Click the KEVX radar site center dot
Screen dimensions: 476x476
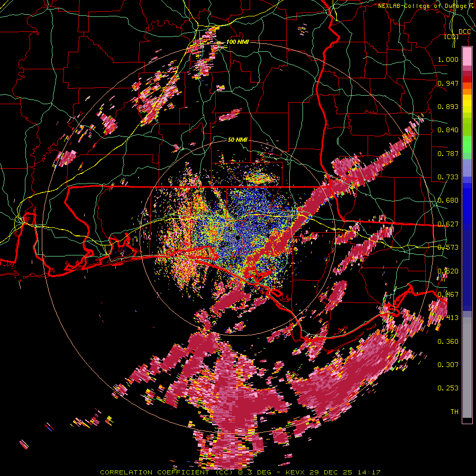click(237, 237)
